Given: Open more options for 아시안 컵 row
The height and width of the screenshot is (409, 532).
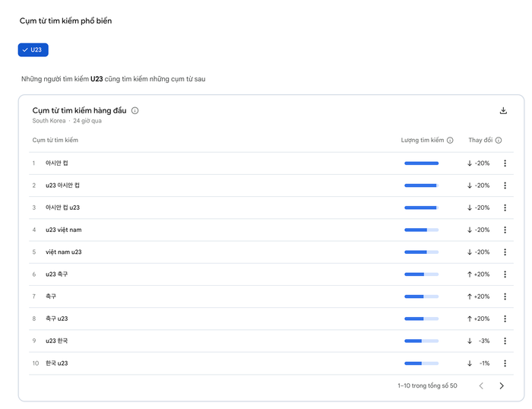Looking at the screenshot, I should tap(505, 163).
